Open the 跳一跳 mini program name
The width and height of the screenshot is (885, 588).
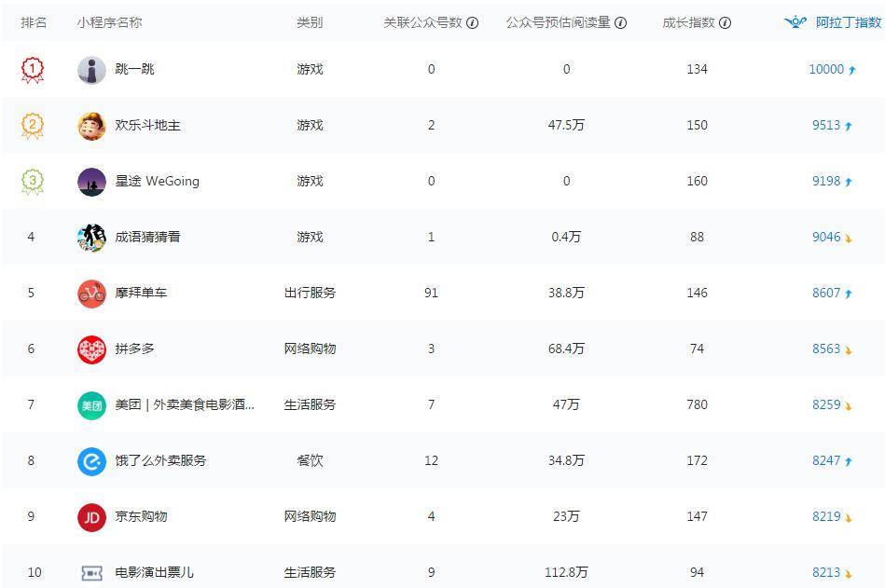134,69
